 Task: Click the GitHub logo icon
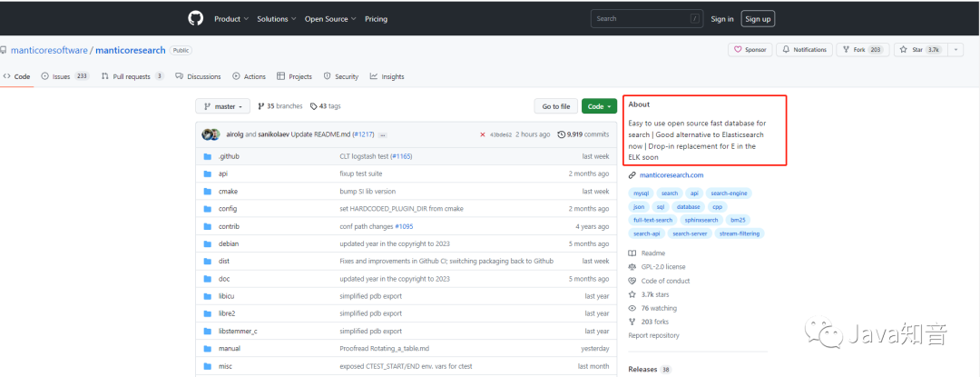pyautogui.click(x=196, y=19)
